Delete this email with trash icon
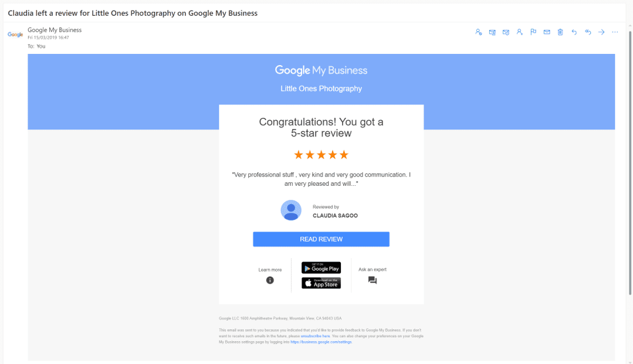 [560, 32]
